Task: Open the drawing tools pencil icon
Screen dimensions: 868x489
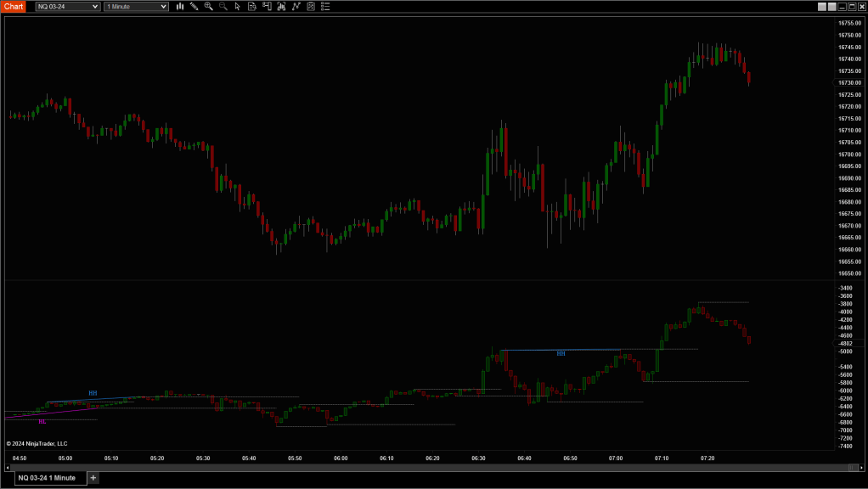Action: point(194,6)
